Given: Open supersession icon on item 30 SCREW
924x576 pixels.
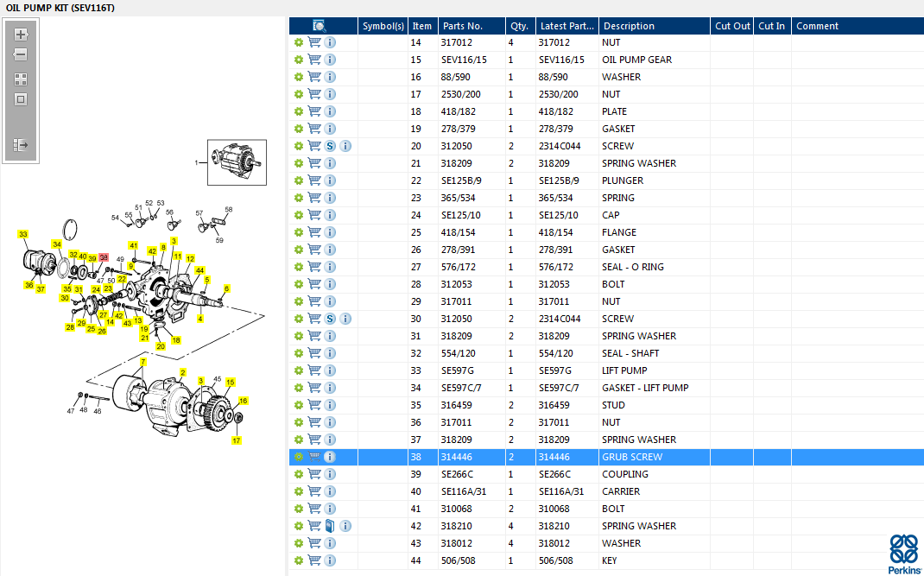Looking at the screenshot, I should pos(330,319).
